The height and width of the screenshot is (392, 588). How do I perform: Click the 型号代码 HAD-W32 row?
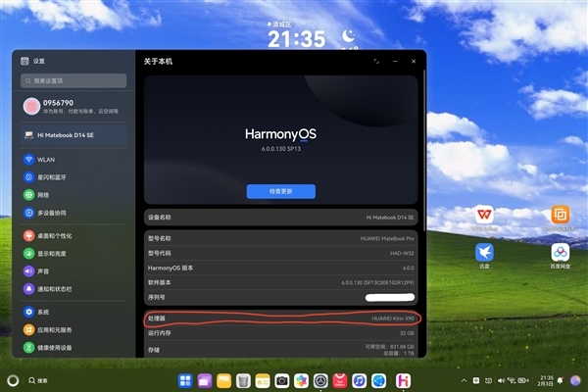tap(281, 253)
